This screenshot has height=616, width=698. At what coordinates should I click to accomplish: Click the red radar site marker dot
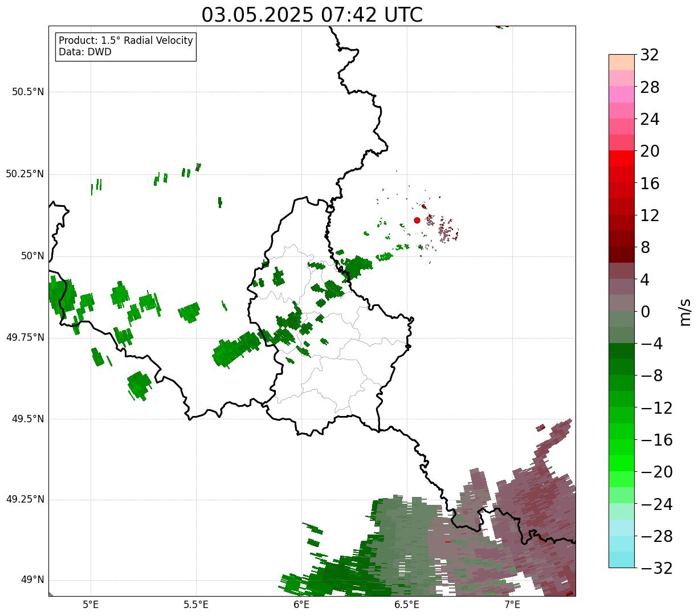417,220
